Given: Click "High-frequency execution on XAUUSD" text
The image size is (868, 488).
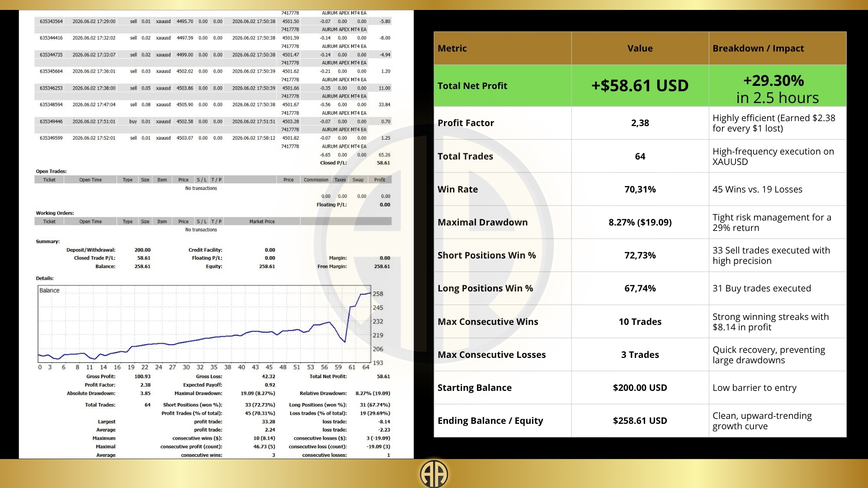Looking at the screenshot, I should [x=773, y=156].
